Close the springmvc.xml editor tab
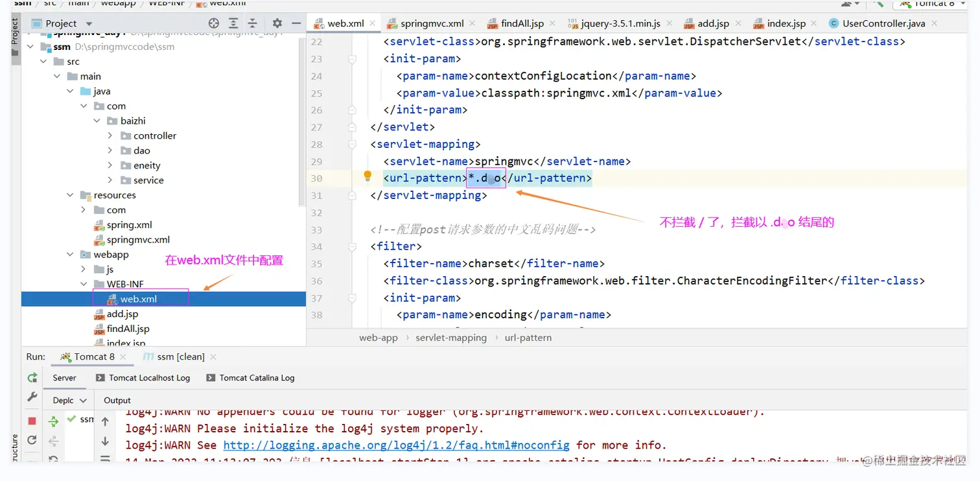Screen dimensions: 980x481 tap(472, 23)
